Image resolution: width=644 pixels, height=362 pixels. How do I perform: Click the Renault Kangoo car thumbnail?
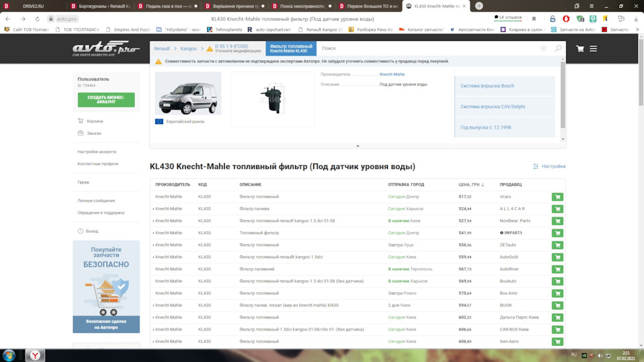(188, 94)
